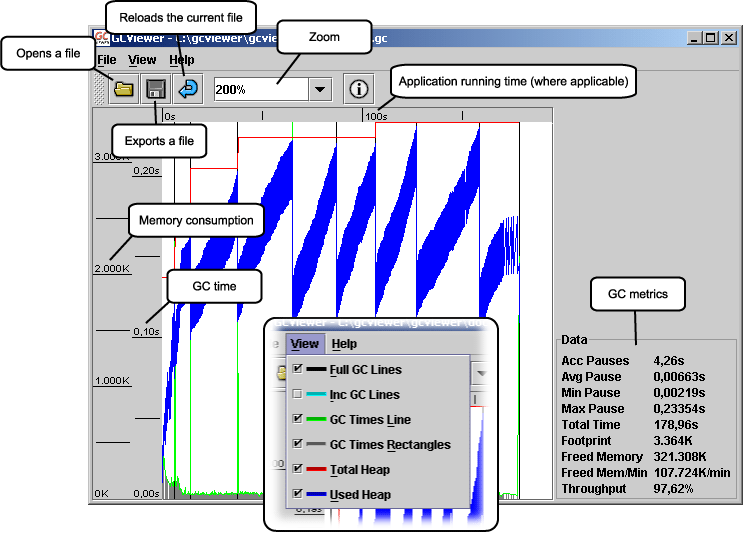The image size is (743, 535).
Task: Click the 1.000K memory axis label
Action: click(x=112, y=381)
